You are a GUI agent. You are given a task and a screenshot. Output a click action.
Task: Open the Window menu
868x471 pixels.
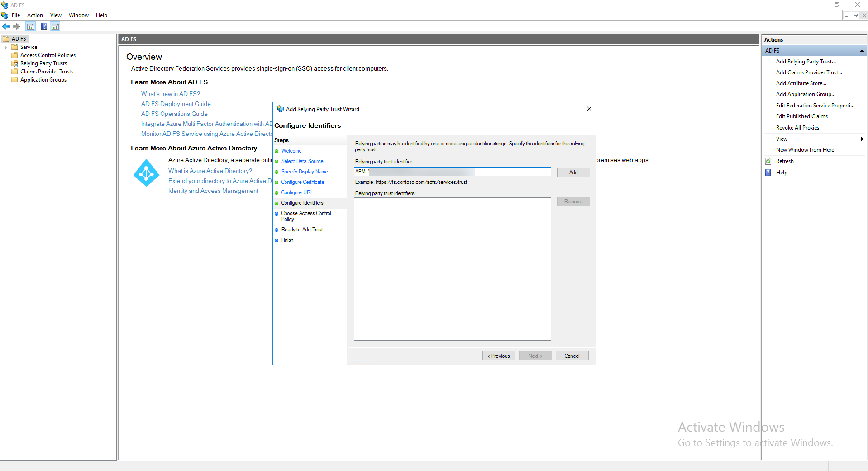78,15
